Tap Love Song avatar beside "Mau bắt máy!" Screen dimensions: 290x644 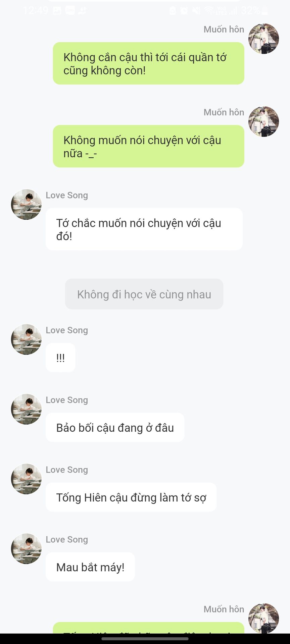(x=26, y=548)
